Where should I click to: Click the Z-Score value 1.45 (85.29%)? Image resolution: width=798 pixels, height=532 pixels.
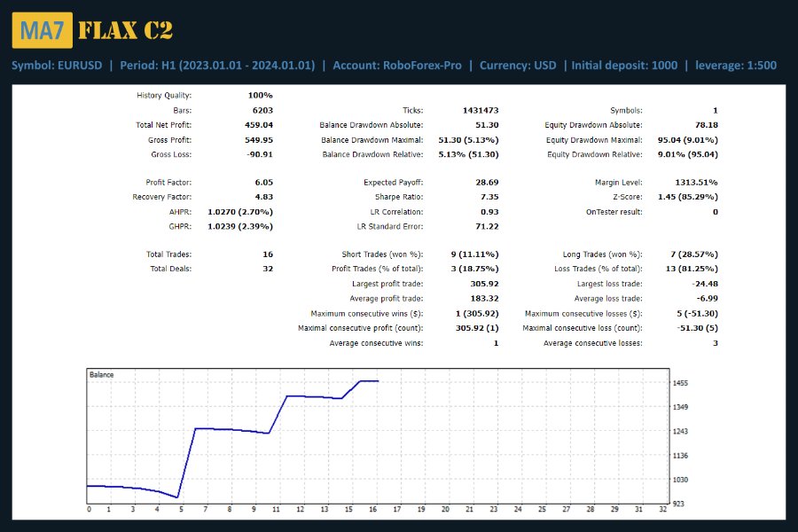coord(687,197)
